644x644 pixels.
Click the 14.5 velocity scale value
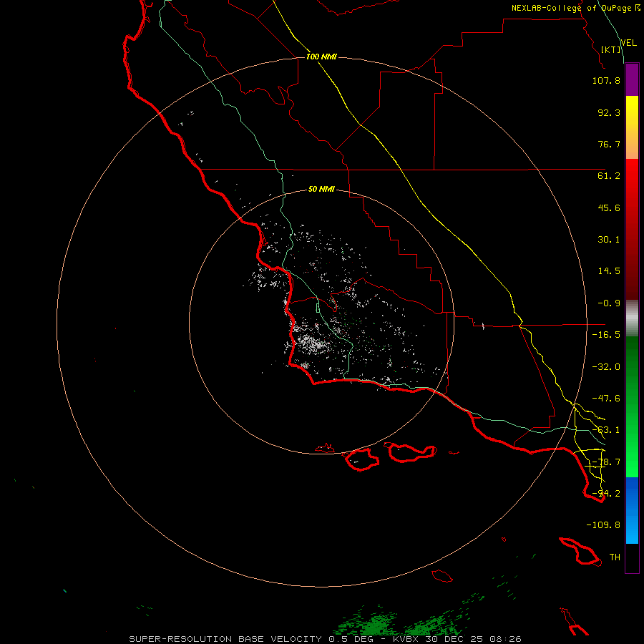click(x=609, y=271)
